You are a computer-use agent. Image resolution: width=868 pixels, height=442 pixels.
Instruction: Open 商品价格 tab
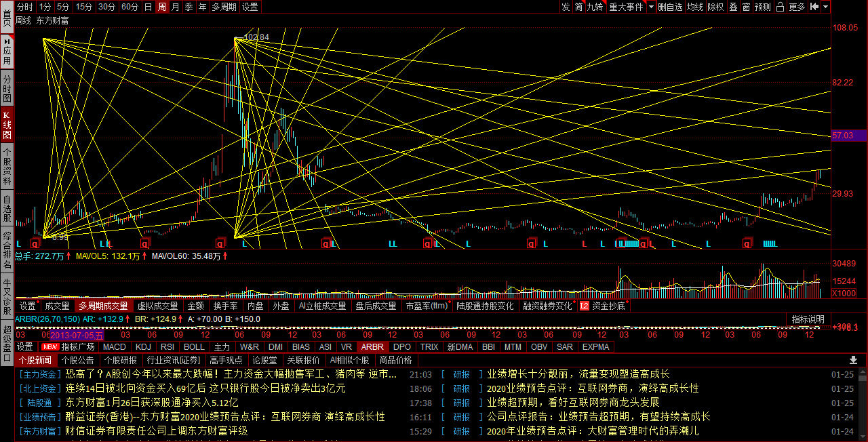(x=396, y=360)
